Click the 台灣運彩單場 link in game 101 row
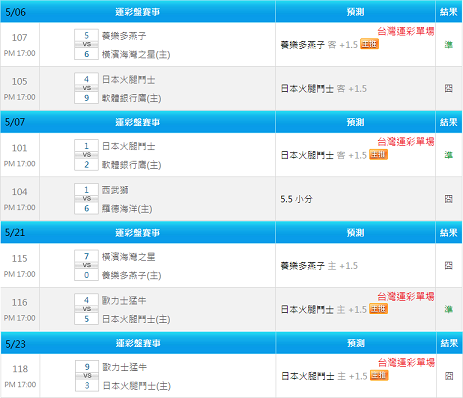Viewport: 463px width, 398px height. point(406,142)
